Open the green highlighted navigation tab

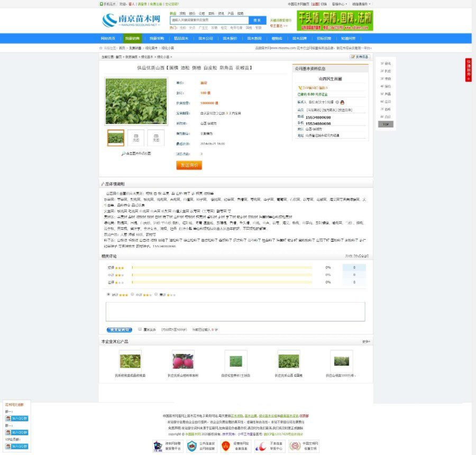coord(132,39)
